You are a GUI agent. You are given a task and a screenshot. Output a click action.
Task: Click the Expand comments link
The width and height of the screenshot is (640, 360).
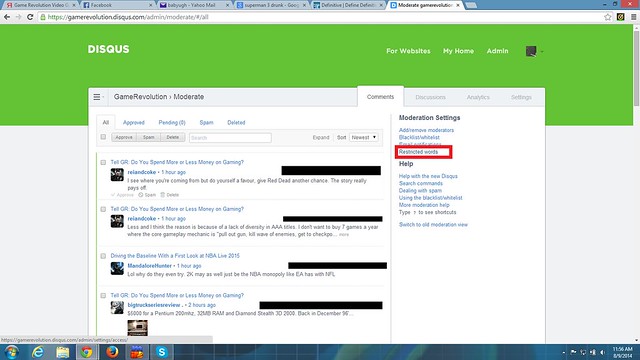[x=321, y=138]
